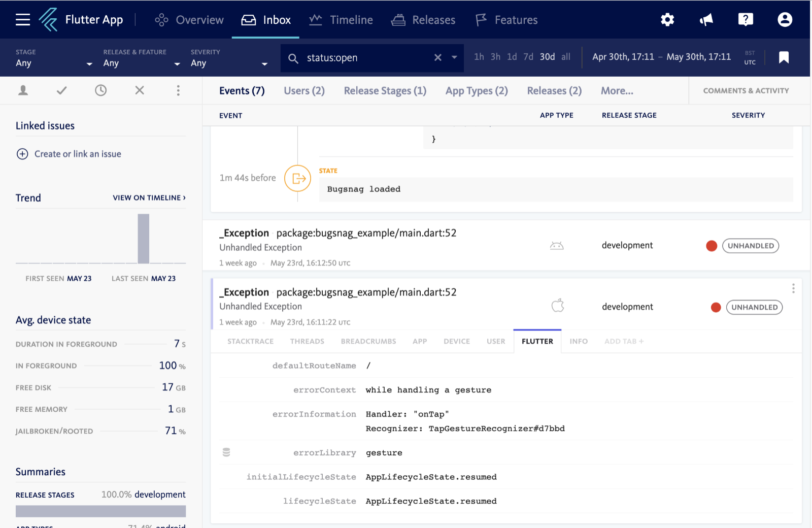812x528 pixels.
Task: Click the megaphone announcements icon
Action: coord(706,20)
